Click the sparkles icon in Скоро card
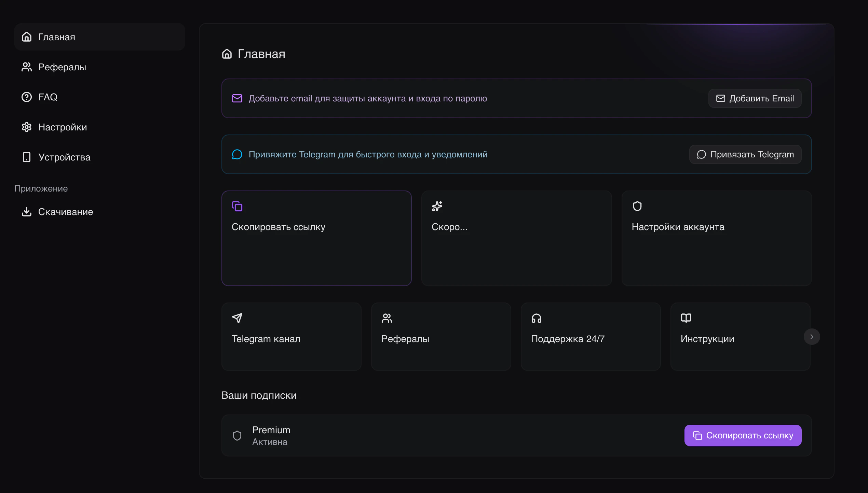This screenshot has height=493, width=868. tap(437, 206)
